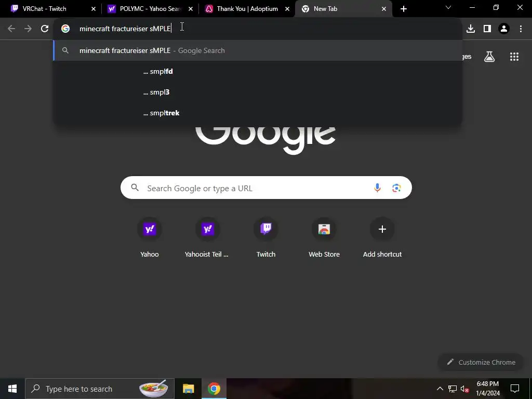Click the muted volume tray icon
The image size is (532, 399).
[465, 389]
